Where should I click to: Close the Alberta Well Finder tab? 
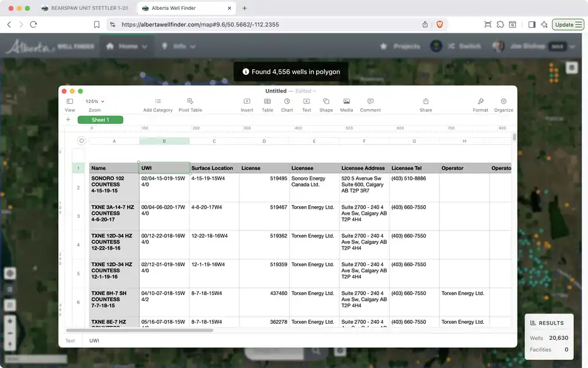coord(230,8)
